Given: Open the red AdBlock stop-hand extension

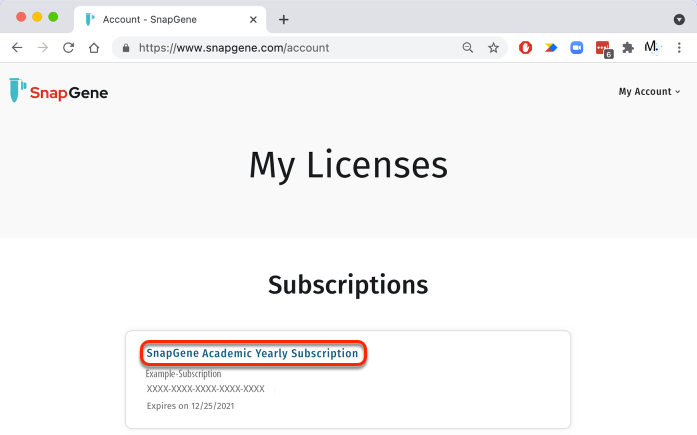Looking at the screenshot, I should (x=526, y=47).
